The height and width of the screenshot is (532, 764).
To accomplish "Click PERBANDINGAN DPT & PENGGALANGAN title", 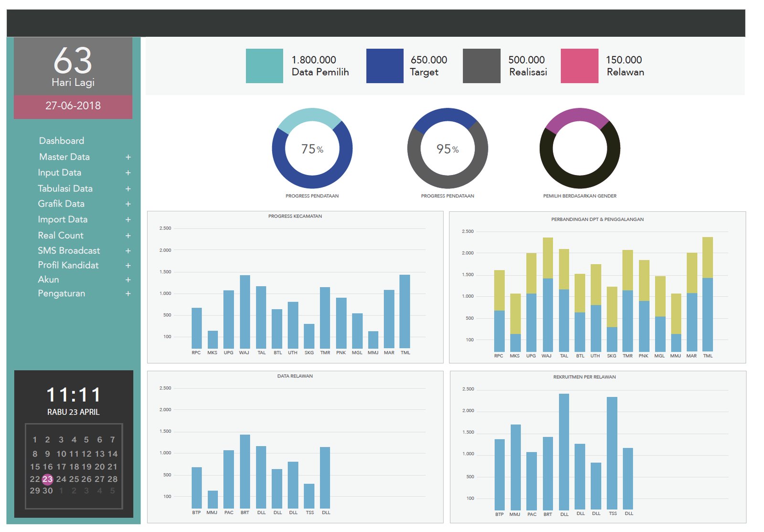I will 597,219.
